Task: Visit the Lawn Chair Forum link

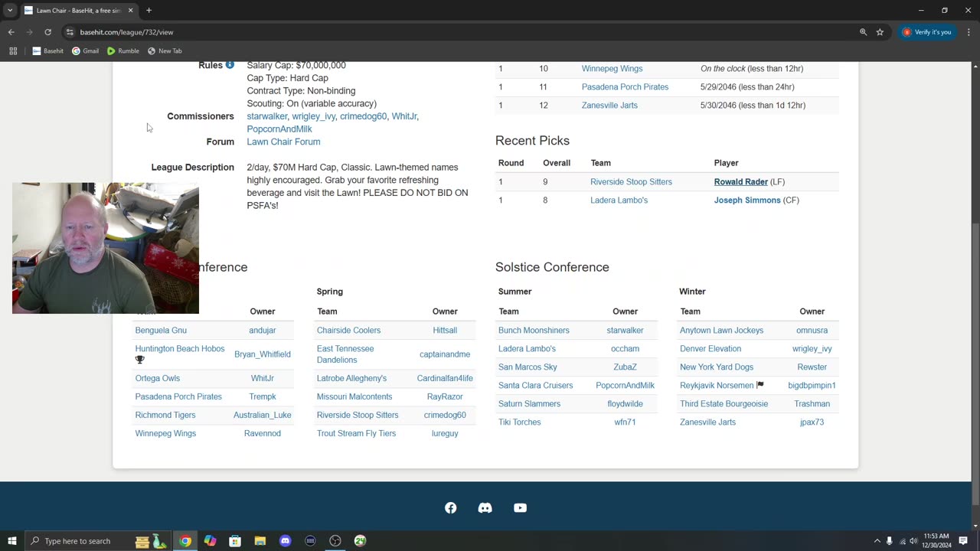Action: 283,142
